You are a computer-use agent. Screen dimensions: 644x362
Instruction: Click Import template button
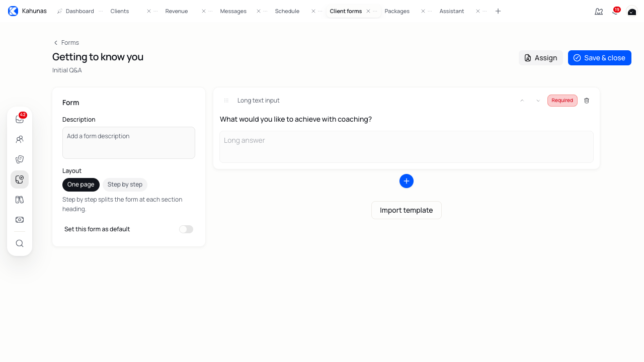407,210
